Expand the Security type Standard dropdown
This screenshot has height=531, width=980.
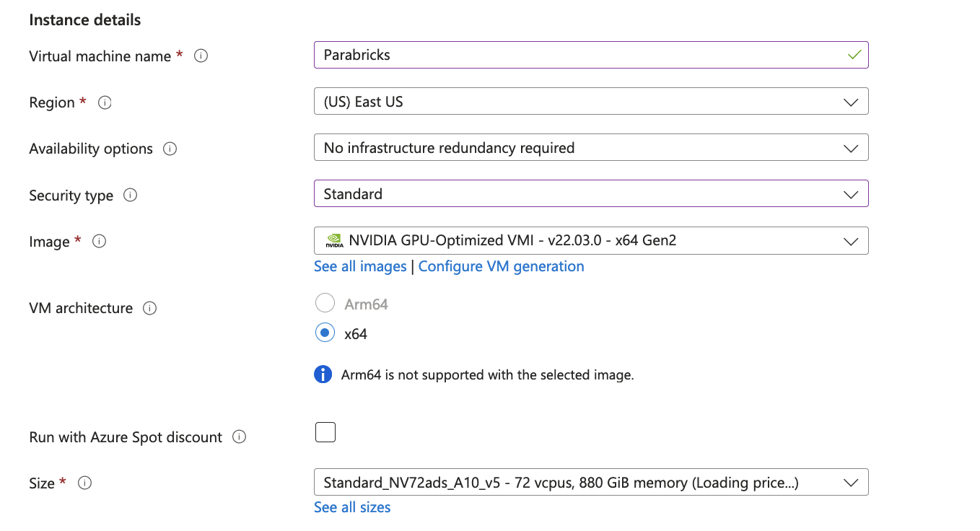click(x=590, y=194)
